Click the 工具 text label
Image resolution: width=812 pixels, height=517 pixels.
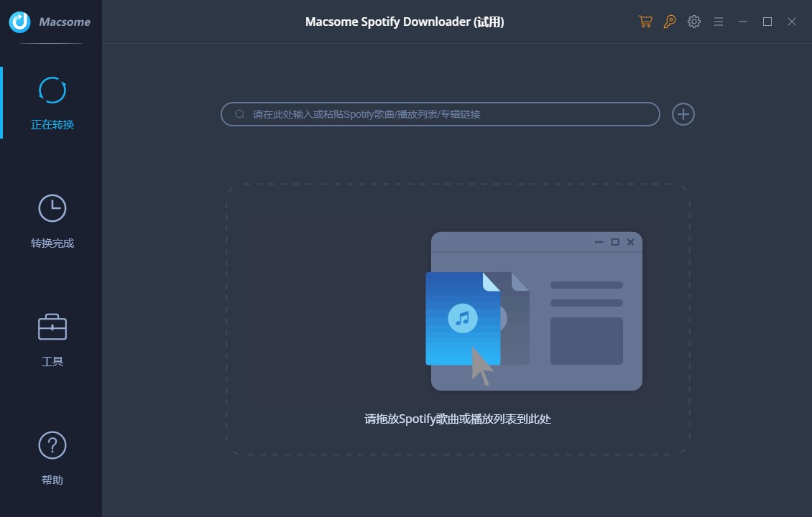click(x=51, y=361)
